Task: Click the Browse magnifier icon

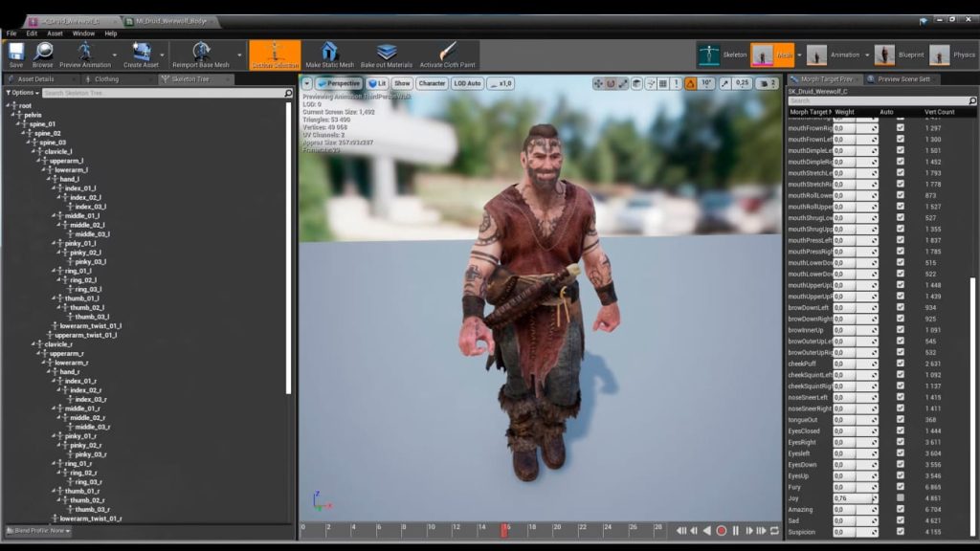Action: (43, 52)
